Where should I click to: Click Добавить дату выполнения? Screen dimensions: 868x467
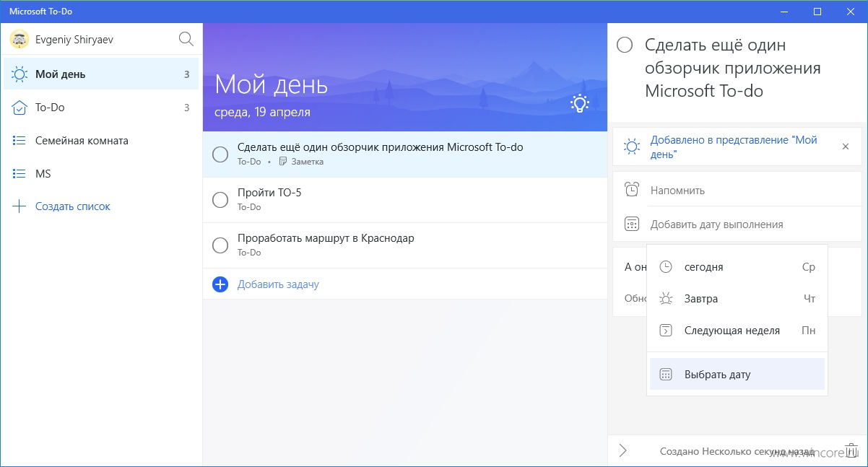[737, 224]
